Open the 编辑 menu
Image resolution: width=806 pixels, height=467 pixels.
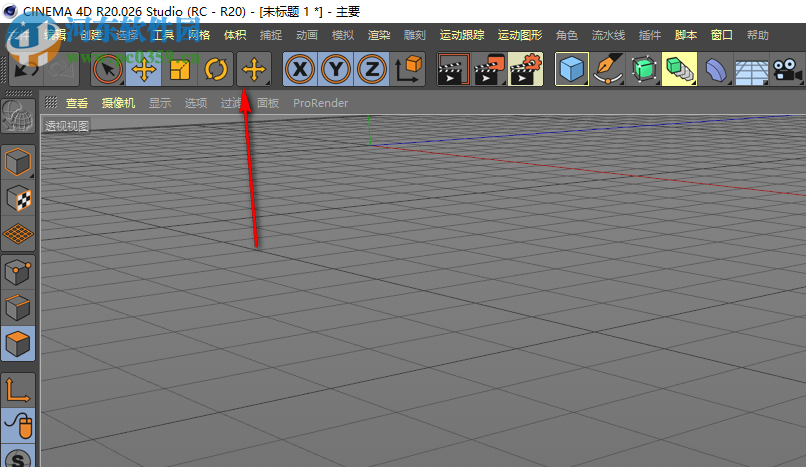56,35
